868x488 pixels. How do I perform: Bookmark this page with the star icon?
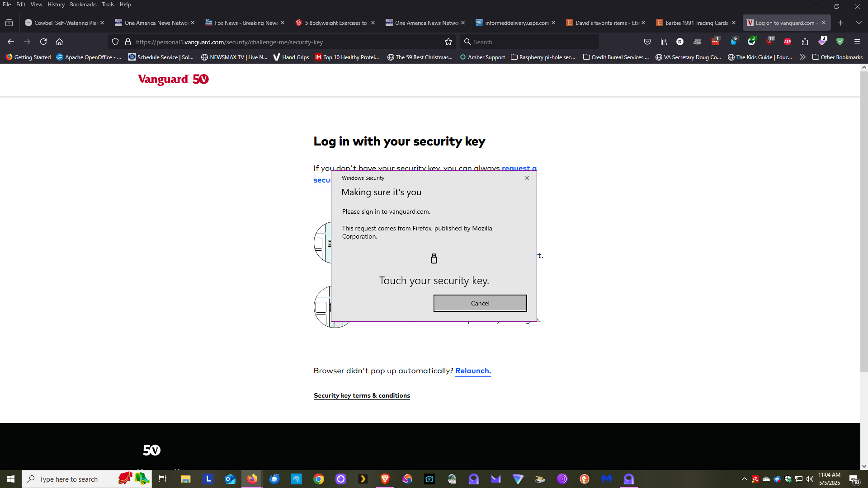[448, 42]
